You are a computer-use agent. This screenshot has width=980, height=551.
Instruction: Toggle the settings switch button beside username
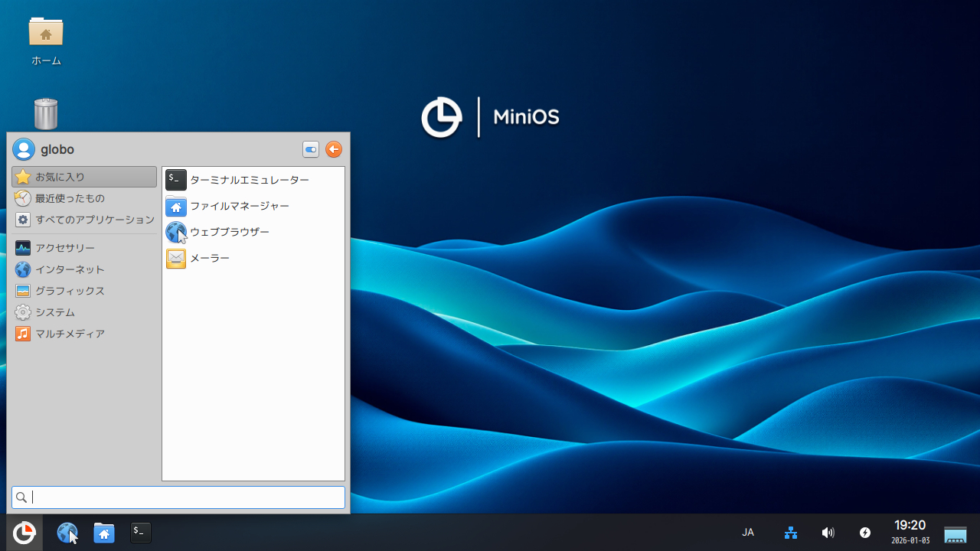tap(311, 149)
